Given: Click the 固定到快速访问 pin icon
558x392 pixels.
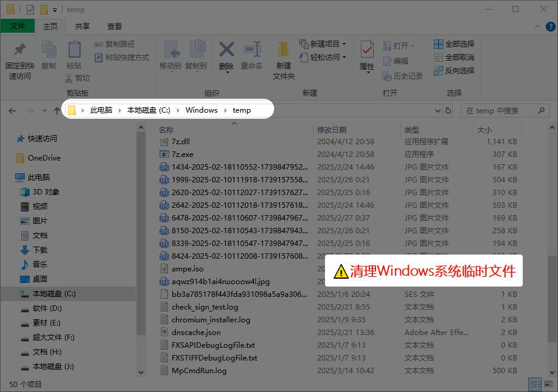Looking at the screenshot, I should click(x=20, y=50).
